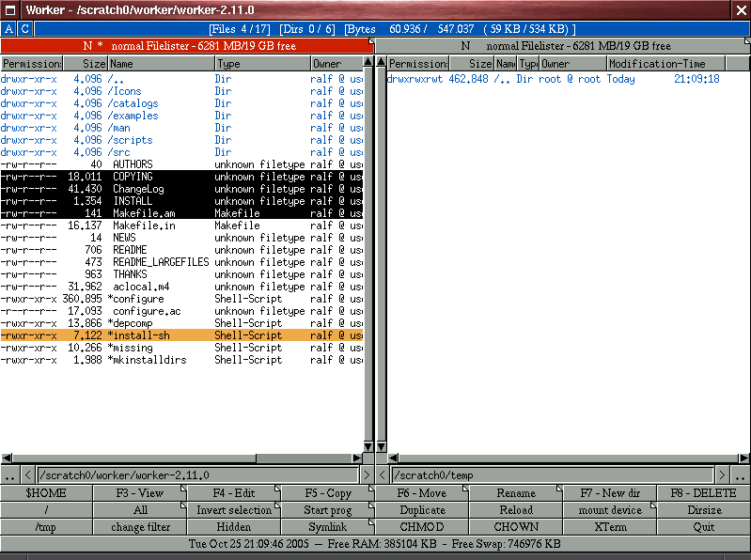Click the 'A' about button
The height and width of the screenshot is (560, 751).
tap(8, 29)
